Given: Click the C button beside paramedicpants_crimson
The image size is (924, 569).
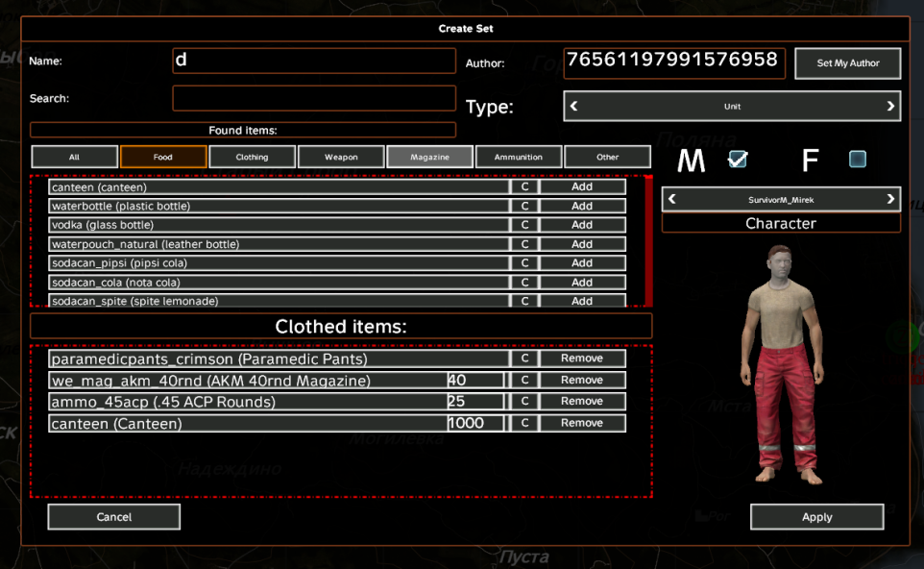Looking at the screenshot, I should pyautogui.click(x=524, y=359).
